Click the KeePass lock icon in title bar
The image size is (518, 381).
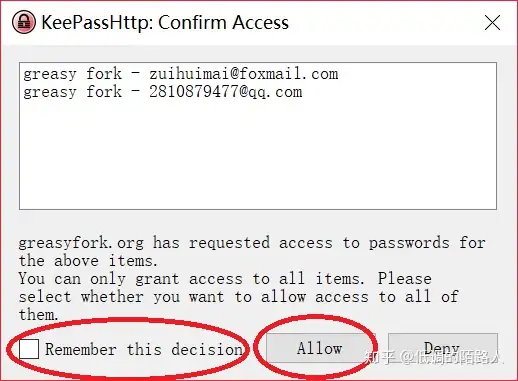coord(23,22)
